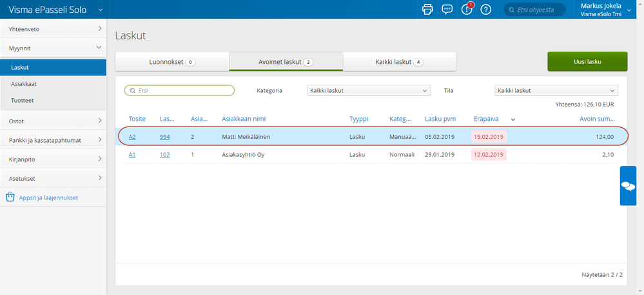
Task: Switch to the Luonnokset tab
Action: [x=171, y=62]
